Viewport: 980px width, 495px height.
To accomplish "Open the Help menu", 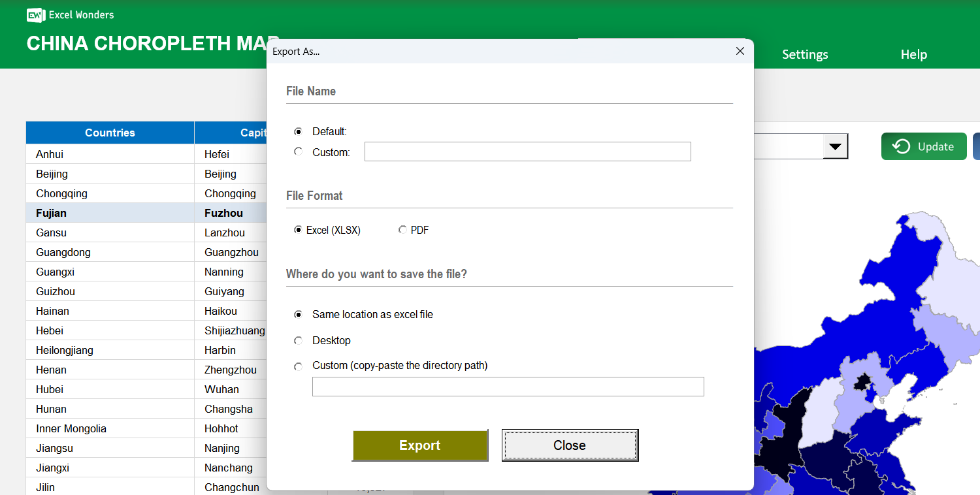I will (x=913, y=54).
